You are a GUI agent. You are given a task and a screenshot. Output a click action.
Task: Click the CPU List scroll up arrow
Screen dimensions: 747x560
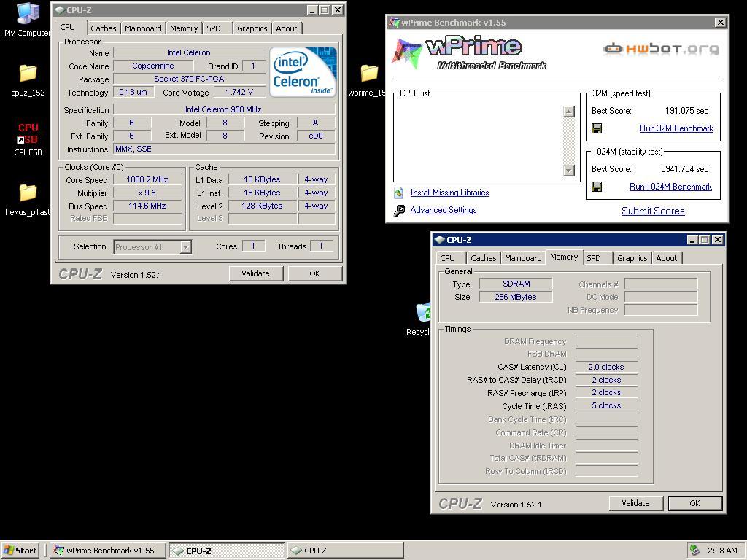tap(569, 112)
